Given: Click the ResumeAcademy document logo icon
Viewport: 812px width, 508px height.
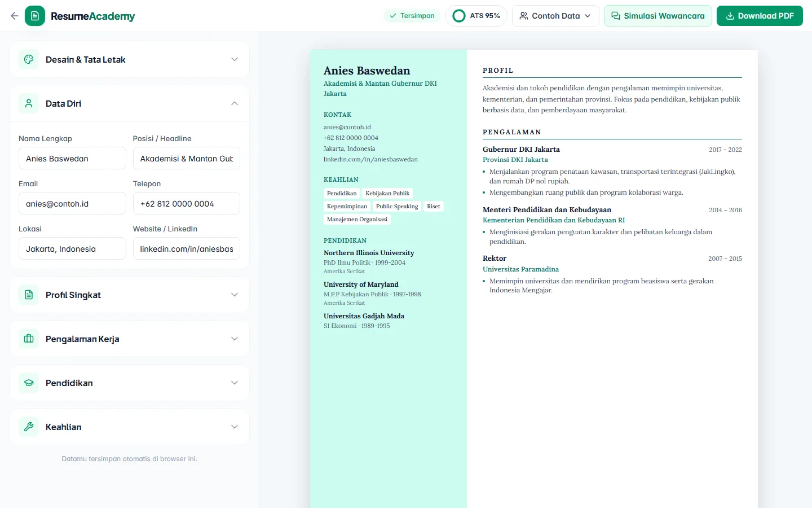Looking at the screenshot, I should click(x=35, y=16).
